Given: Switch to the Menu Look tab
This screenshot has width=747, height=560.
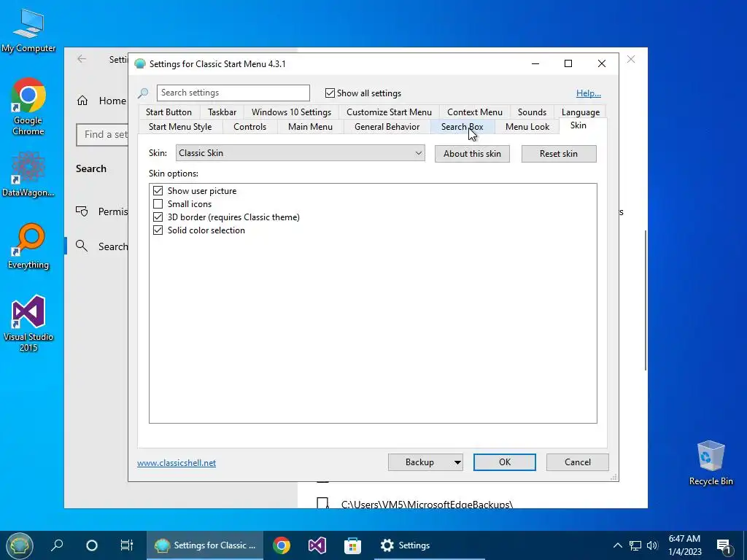Looking at the screenshot, I should click(527, 127).
